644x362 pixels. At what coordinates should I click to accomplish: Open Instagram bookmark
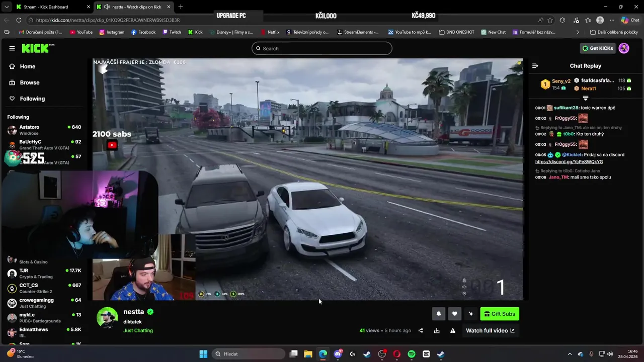click(x=112, y=32)
